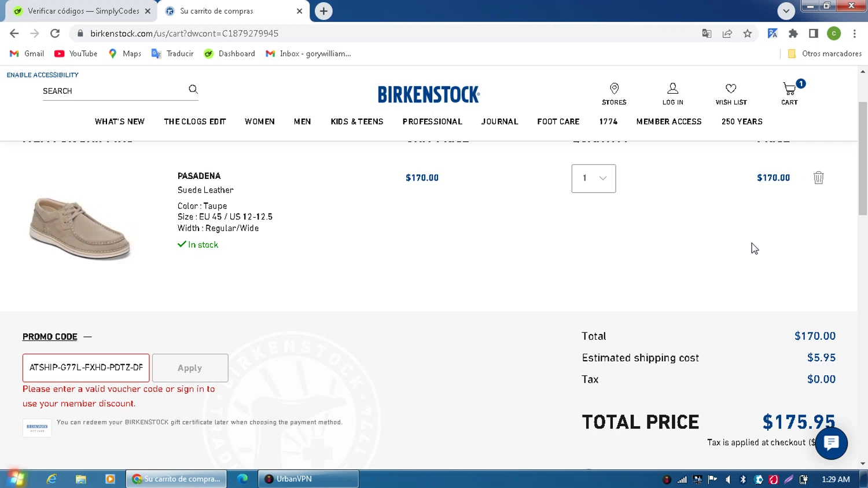Reload the page

pos(55,34)
